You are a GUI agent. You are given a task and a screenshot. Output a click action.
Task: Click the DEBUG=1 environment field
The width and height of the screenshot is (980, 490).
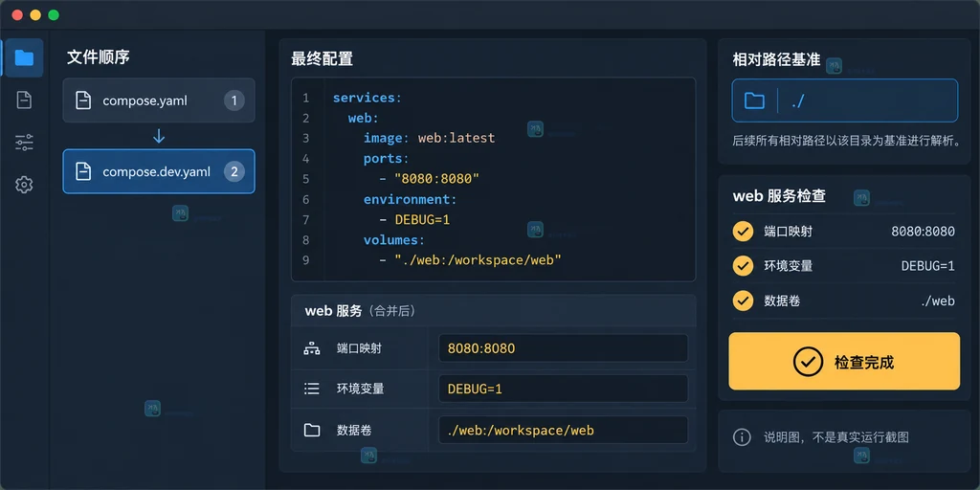click(x=563, y=389)
